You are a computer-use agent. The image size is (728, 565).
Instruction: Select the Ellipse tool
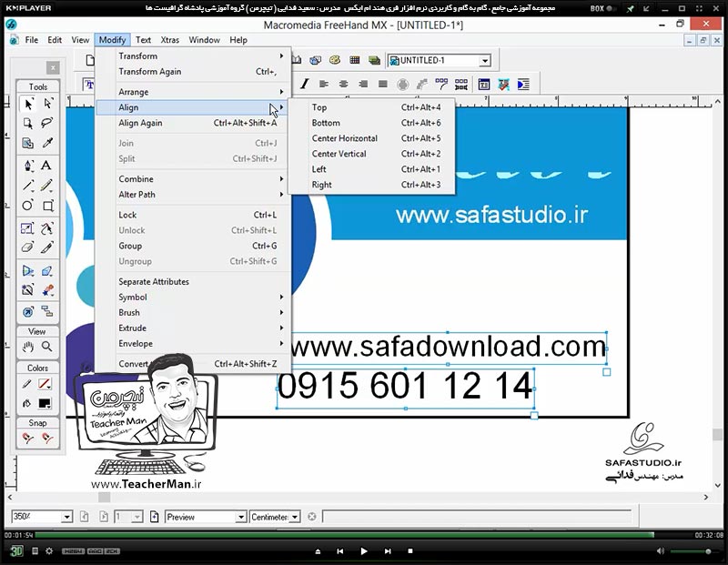tap(28, 206)
